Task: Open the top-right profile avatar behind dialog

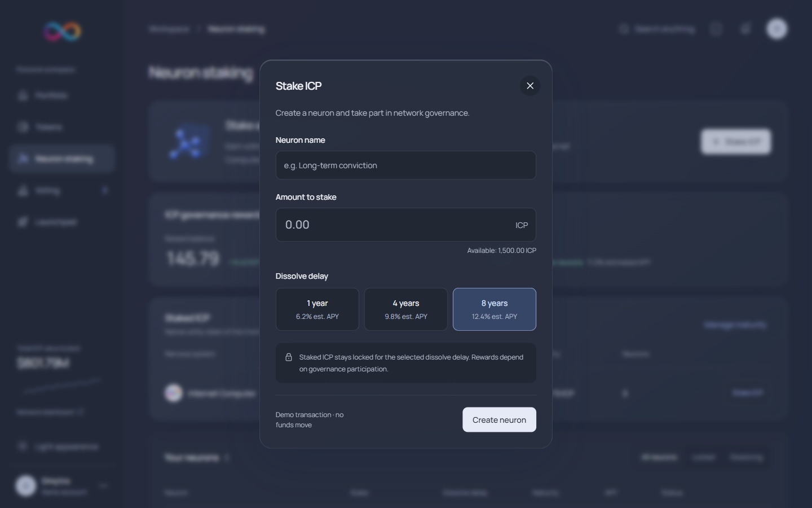Action: [776, 29]
